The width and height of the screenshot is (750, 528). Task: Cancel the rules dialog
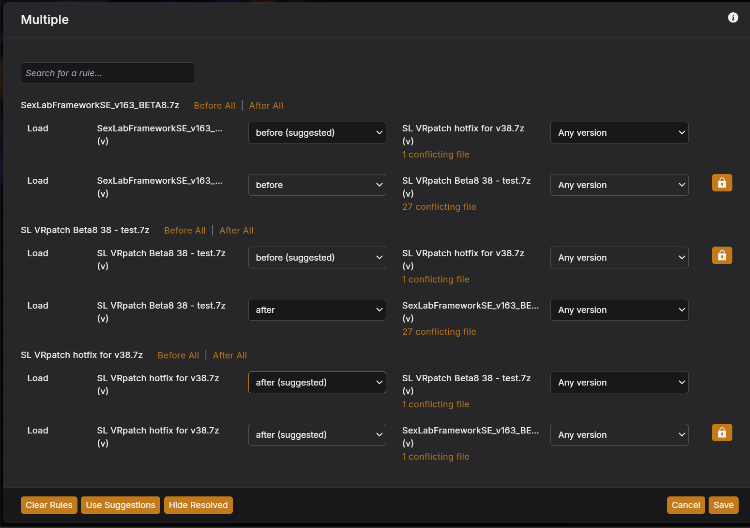click(x=685, y=505)
